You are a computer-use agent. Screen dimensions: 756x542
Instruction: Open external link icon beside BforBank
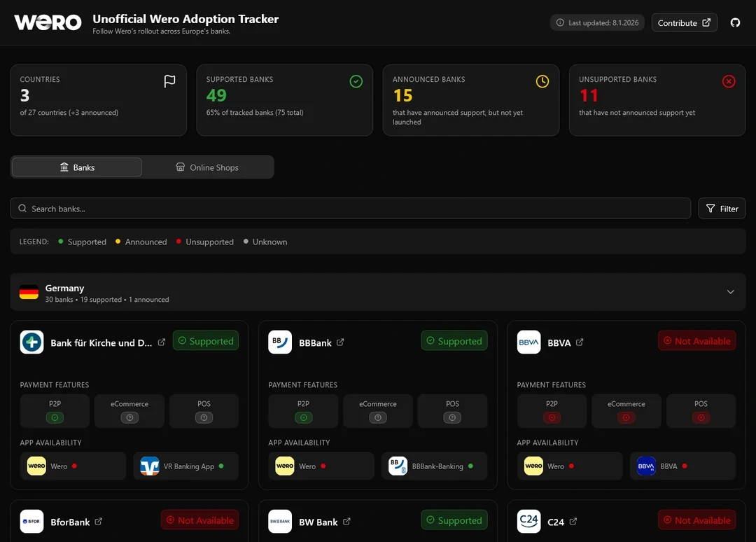[99, 522]
